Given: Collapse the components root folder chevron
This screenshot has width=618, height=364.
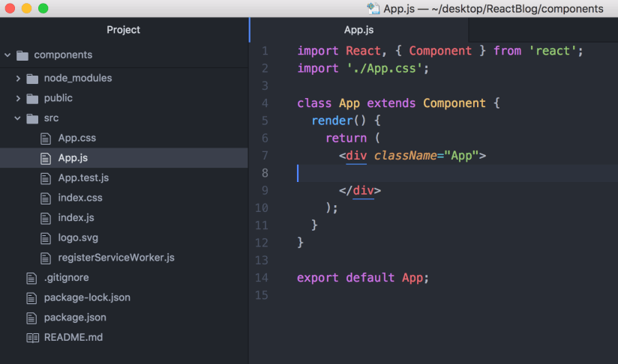Looking at the screenshot, I should pyautogui.click(x=7, y=55).
